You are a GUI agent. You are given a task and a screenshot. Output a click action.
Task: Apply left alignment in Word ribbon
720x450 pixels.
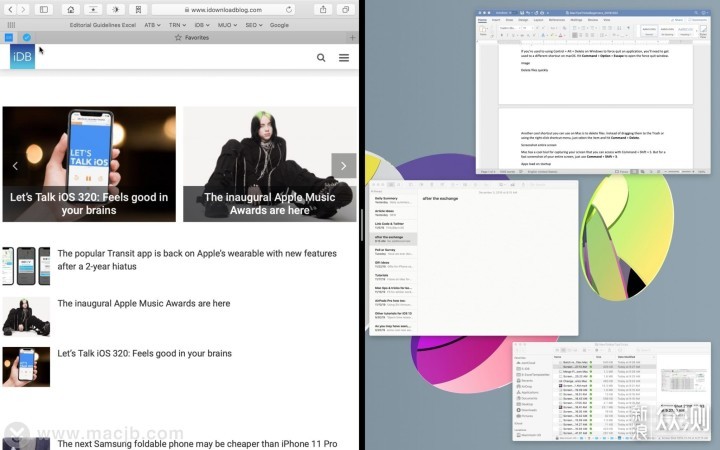[x=574, y=35]
